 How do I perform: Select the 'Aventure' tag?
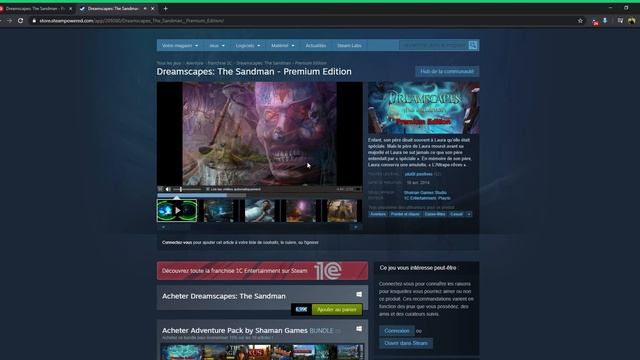378,214
